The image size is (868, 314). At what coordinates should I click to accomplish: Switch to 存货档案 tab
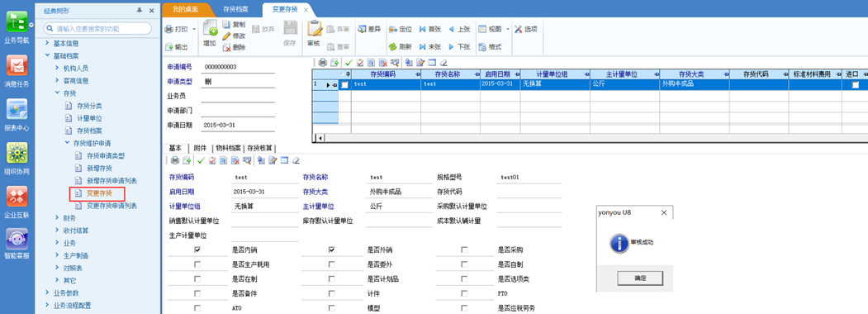tap(236, 9)
